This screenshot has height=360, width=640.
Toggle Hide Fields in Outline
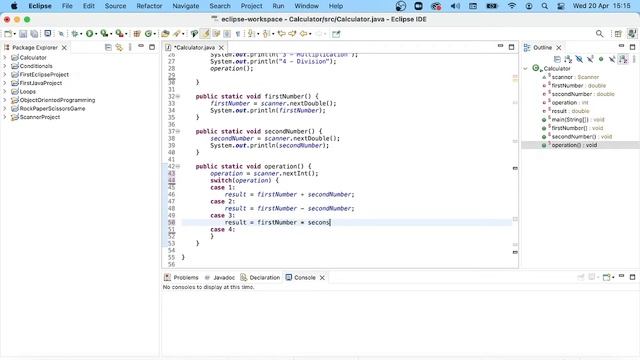tap(579, 60)
